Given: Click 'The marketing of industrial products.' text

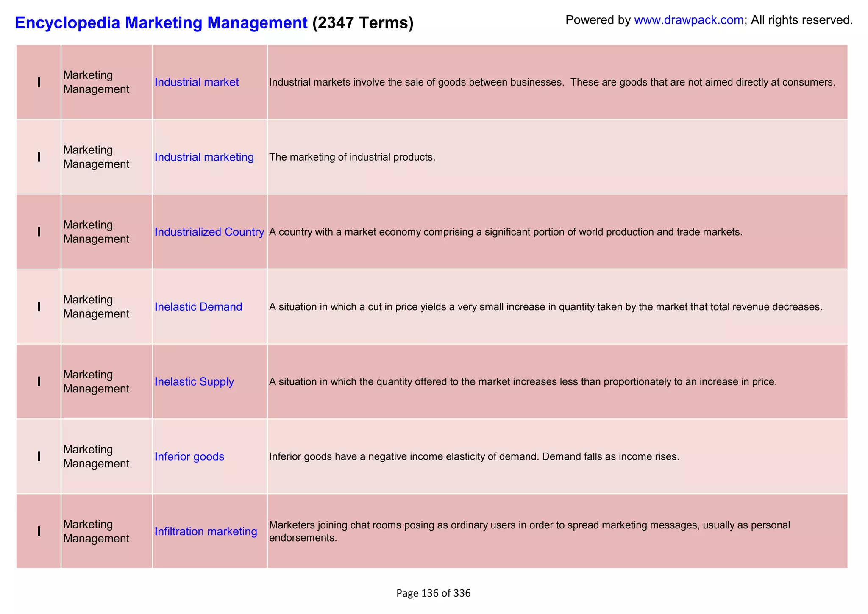Looking at the screenshot, I should point(352,157).
